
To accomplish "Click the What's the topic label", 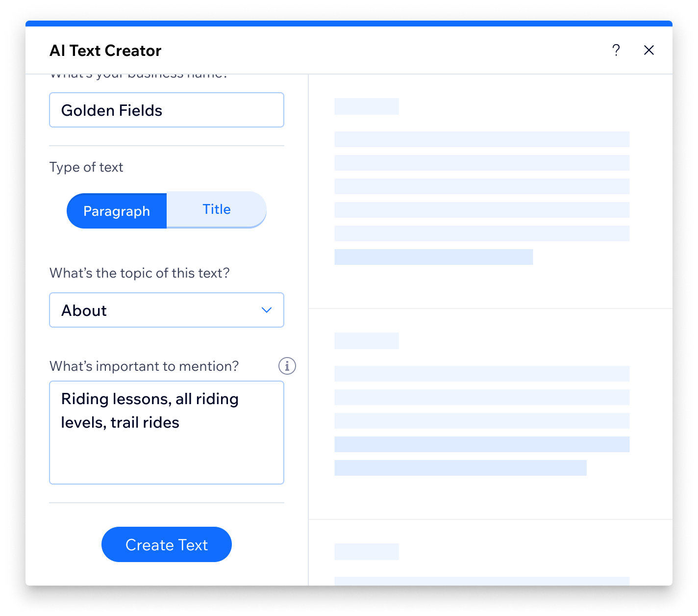I will (x=140, y=273).
